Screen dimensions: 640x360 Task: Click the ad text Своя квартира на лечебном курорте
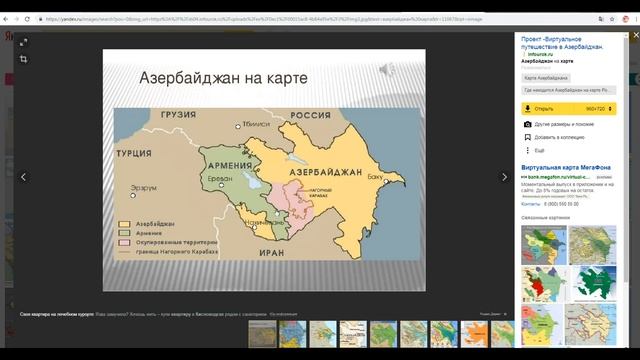tap(57, 314)
